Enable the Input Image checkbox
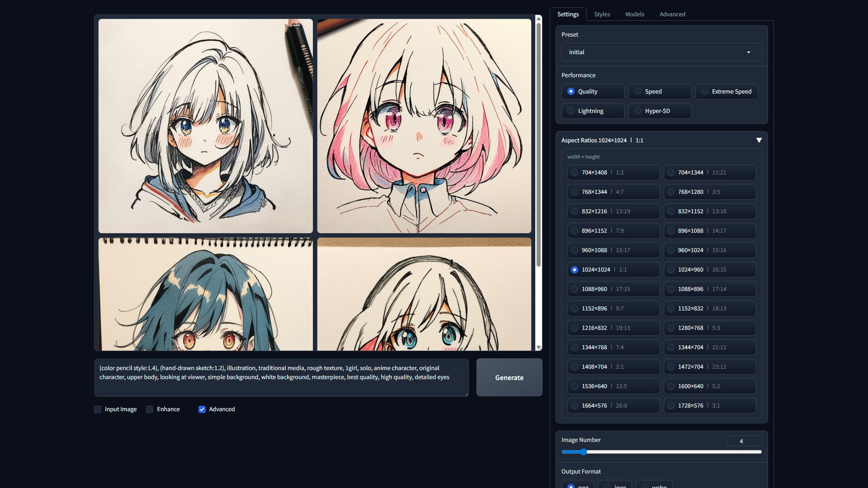 (x=98, y=409)
